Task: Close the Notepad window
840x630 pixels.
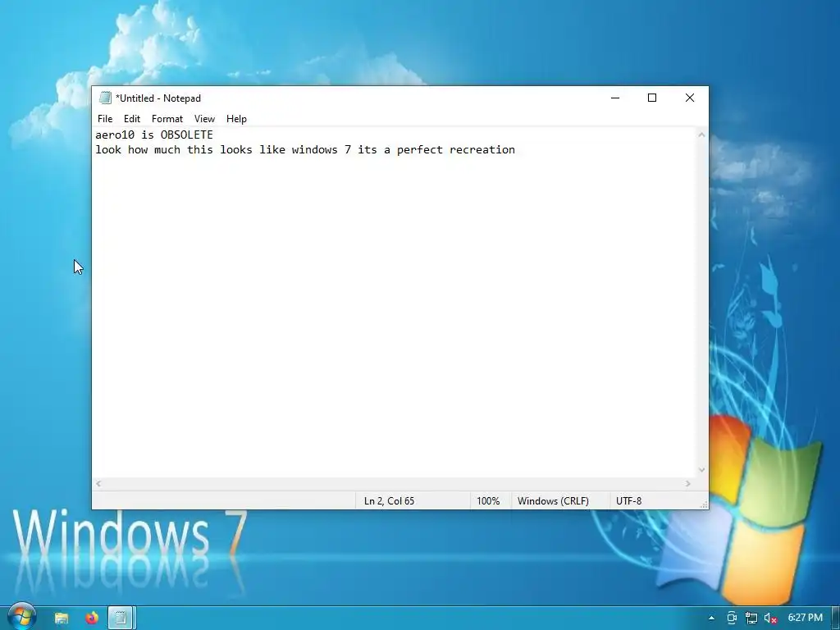Action: 690,98
